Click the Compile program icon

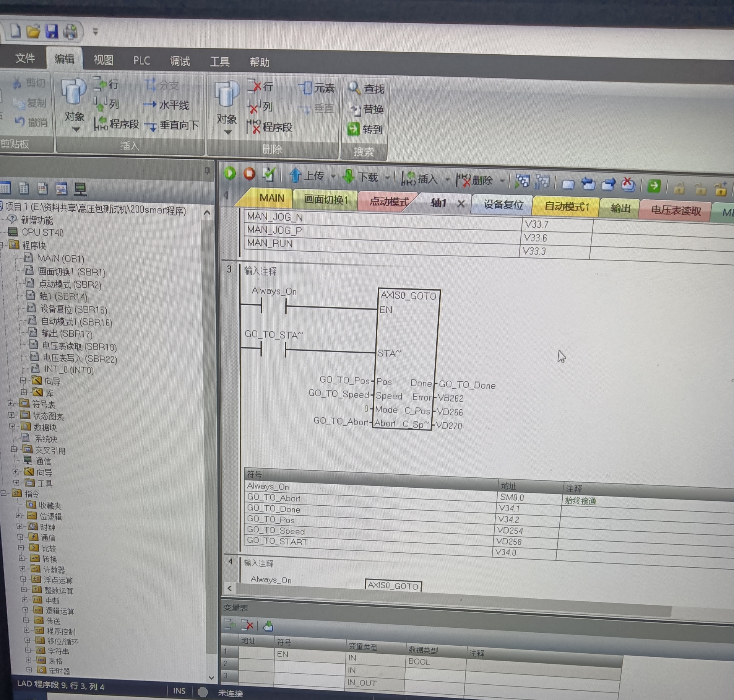[269, 175]
